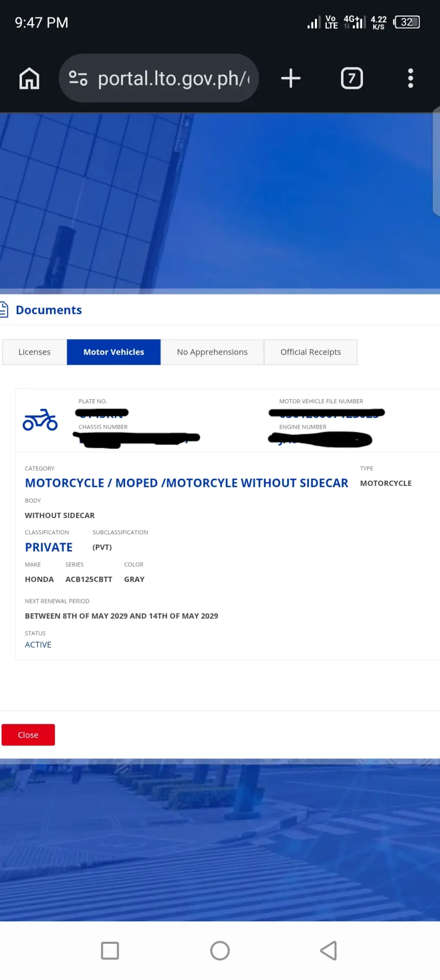Tap the blue category heading text
This screenshot has height=980, width=440.
187,483
